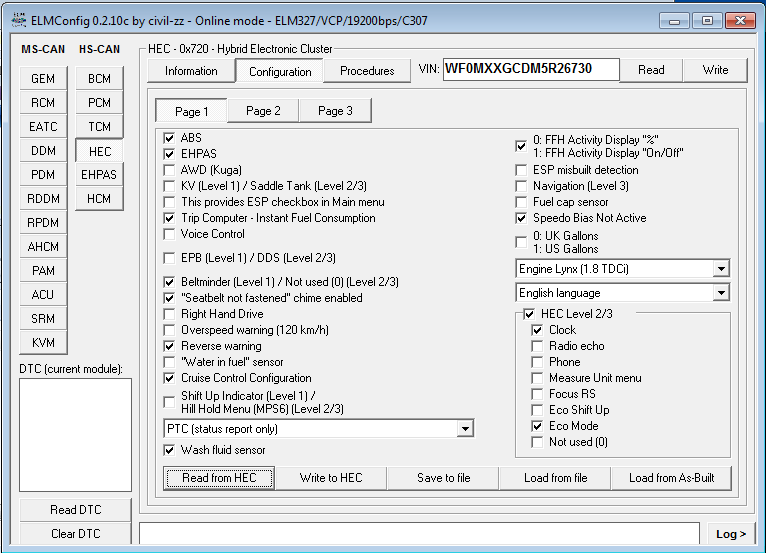Screen dimensions: 766x553
Task: Switch to the Procedures tab
Action: point(367,71)
